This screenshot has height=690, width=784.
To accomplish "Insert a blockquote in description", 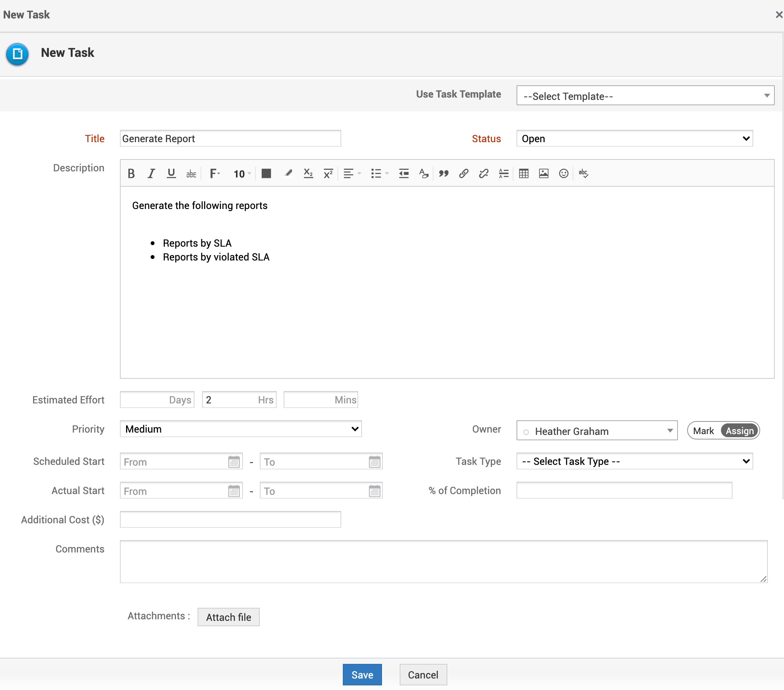I will [x=443, y=174].
